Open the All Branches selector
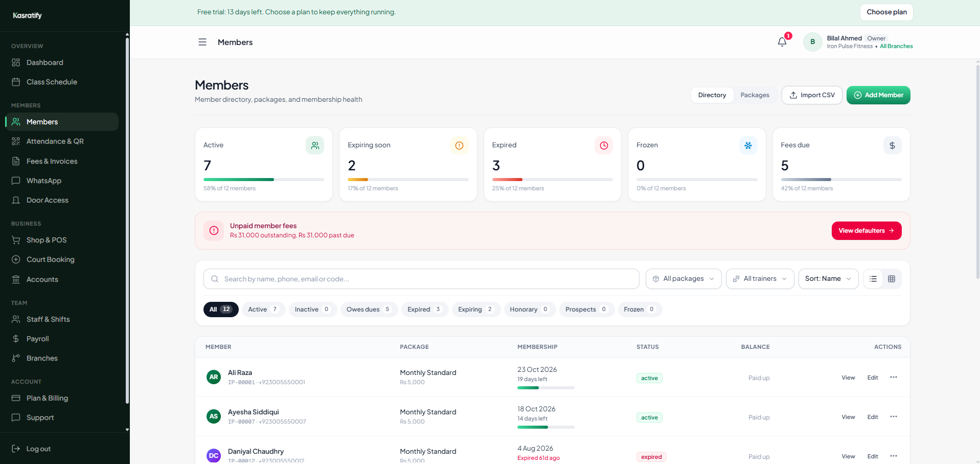980x464 pixels. click(x=896, y=46)
